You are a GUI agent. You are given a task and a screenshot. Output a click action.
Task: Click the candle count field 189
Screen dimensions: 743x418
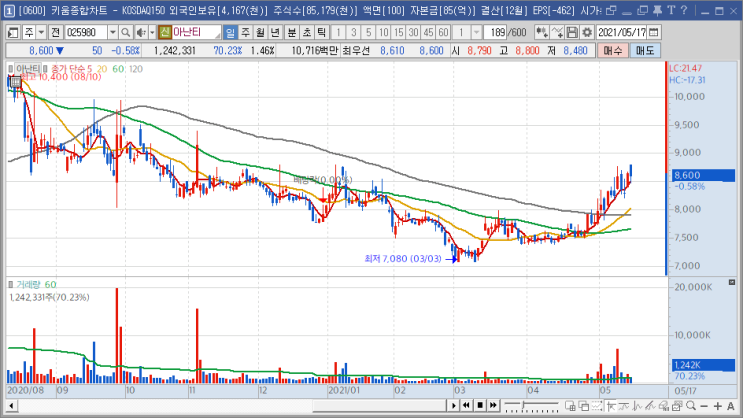497,32
